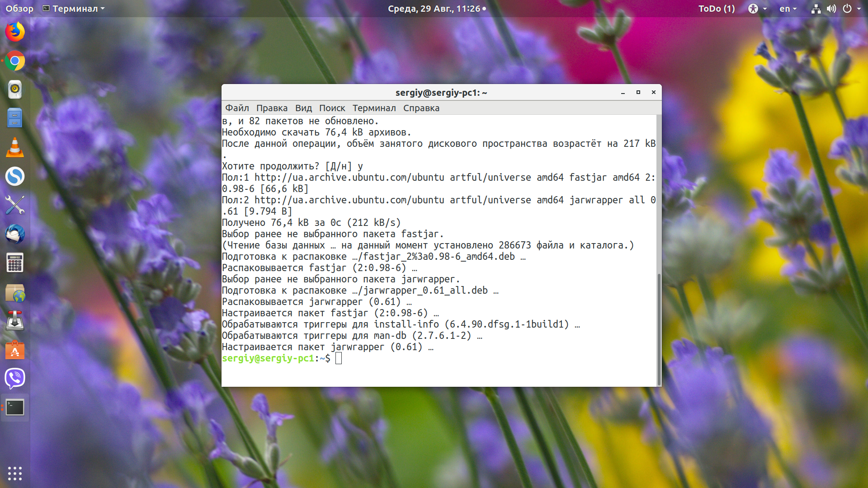This screenshot has width=868, height=488.
Task: Open the ToDo (1) indicator
Action: (717, 9)
